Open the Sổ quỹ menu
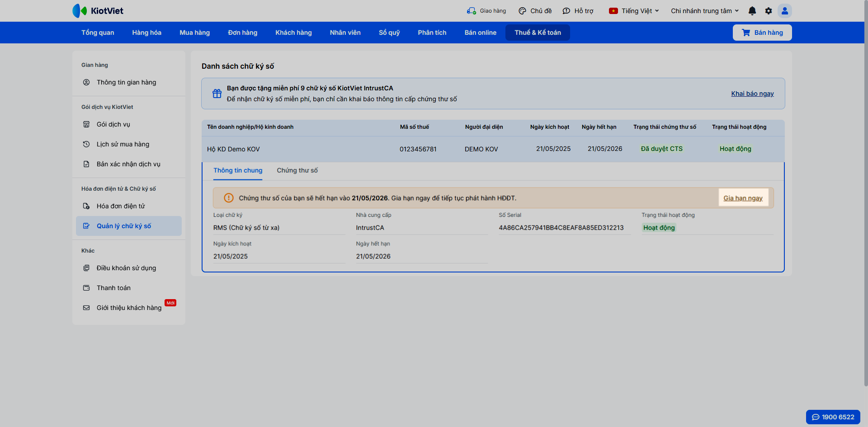Viewport: 868px width, 427px height. pyautogui.click(x=389, y=33)
